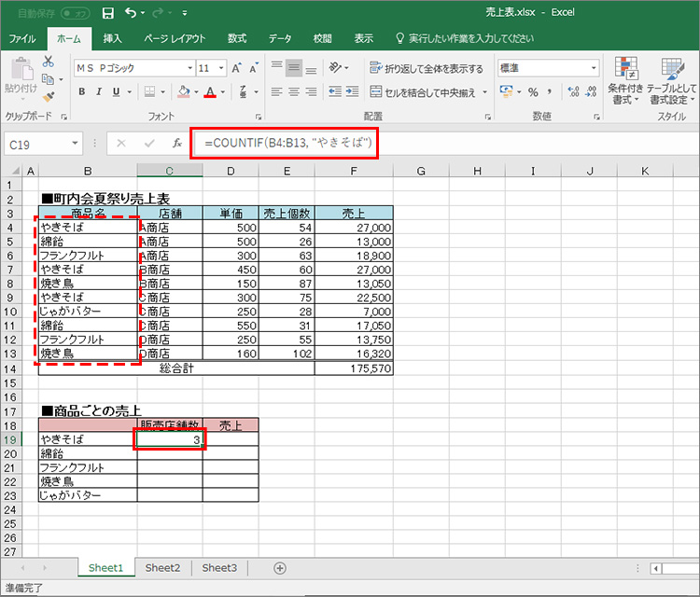Open the 挿入 (Insert) ribbon tab

pyautogui.click(x=112, y=38)
